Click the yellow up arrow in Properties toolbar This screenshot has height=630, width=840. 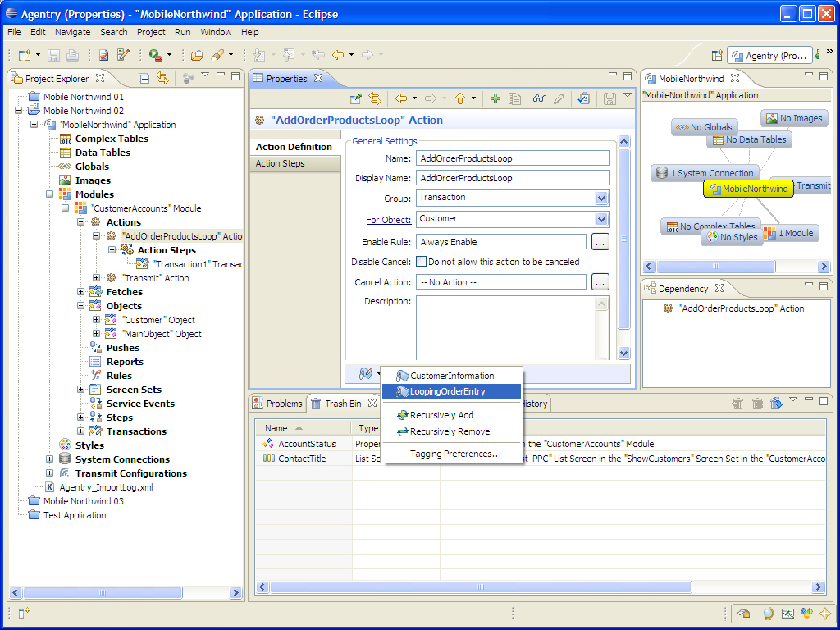tap(460, 98)
